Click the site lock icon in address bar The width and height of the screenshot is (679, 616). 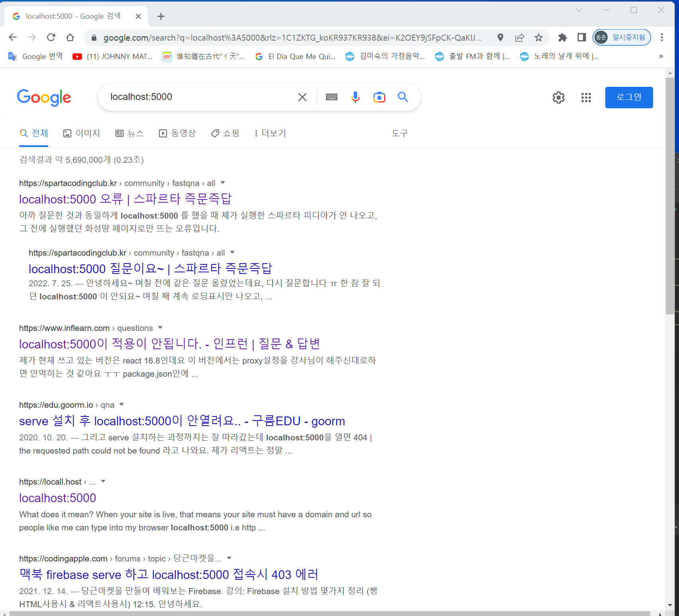94,38
